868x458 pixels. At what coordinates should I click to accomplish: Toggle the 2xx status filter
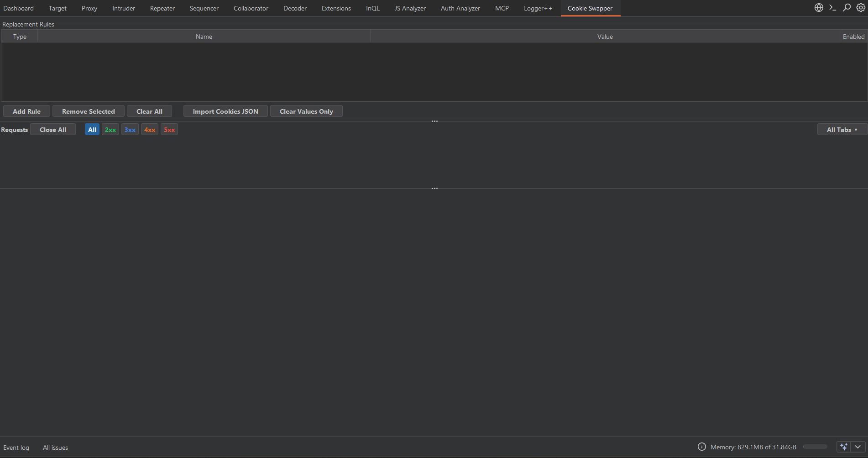point(110,130)
